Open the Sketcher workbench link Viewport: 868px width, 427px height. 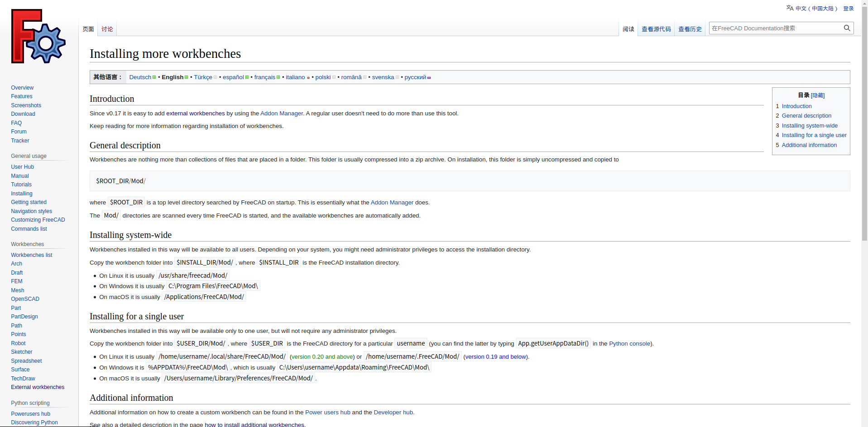coord(22,352)
